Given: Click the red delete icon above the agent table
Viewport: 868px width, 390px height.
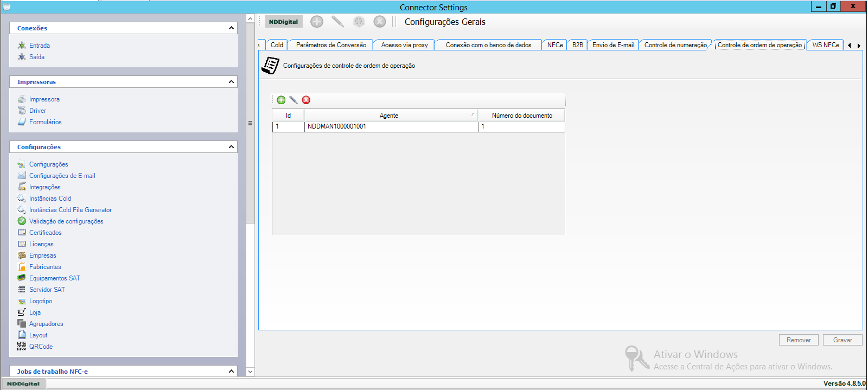Looking at the screenshot, I should tap(306, 100).
